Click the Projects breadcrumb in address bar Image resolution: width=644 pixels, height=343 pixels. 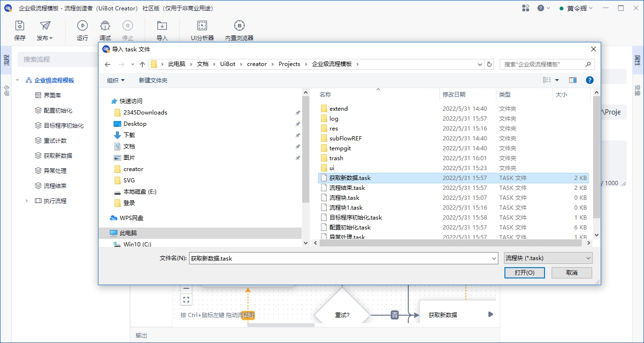[x=289, y=64]
